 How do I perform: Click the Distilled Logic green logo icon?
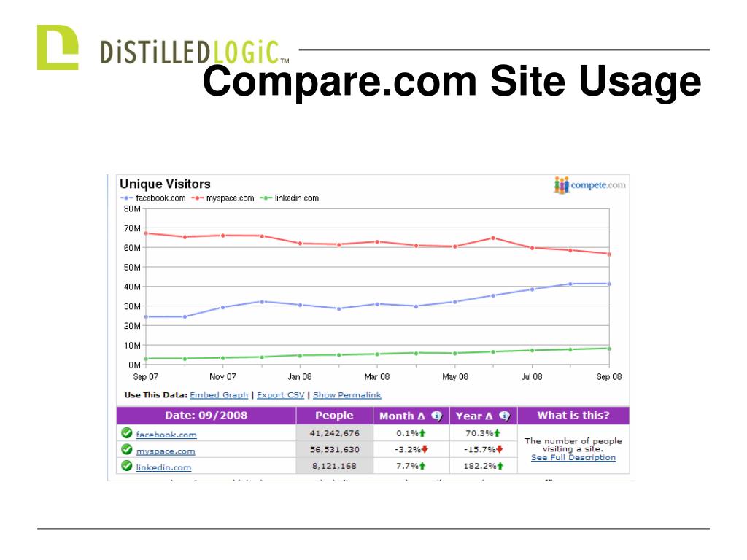[58, 47]
